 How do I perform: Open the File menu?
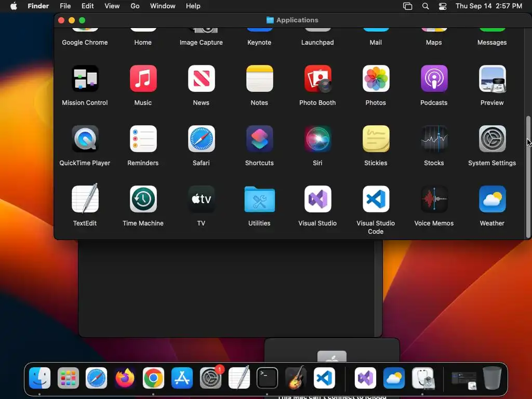pos(65,6)
